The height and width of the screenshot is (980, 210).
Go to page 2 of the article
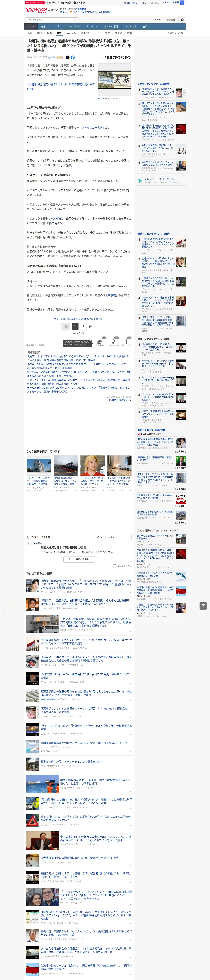coord(83,326)
